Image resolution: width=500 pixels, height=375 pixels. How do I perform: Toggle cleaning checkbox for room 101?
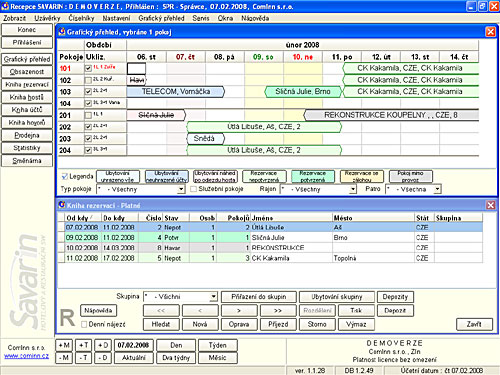click(88, 68)
